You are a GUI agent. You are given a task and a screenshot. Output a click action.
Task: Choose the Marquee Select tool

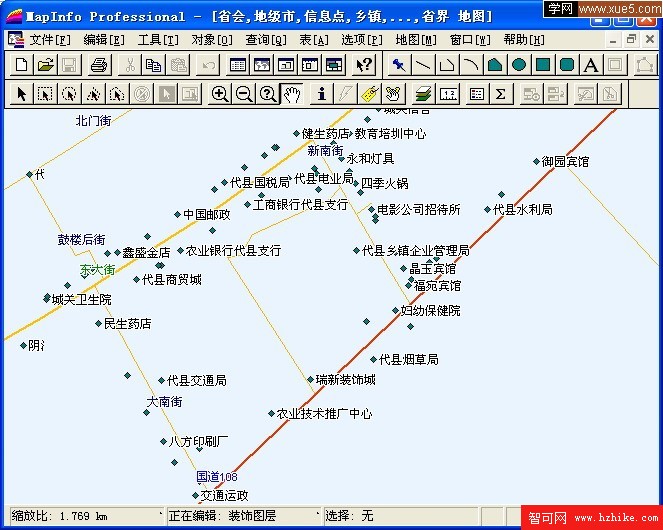pyautogui.click(x=45, y=93)
